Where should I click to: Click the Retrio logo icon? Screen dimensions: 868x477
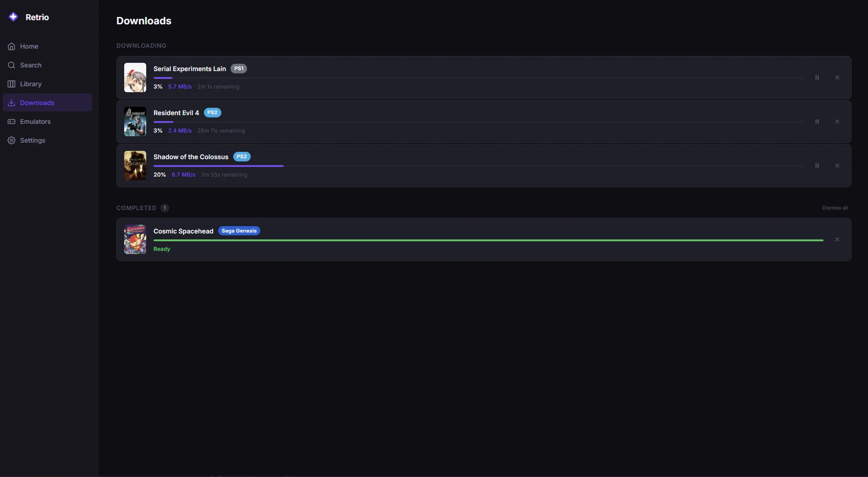tap(13, 17)
